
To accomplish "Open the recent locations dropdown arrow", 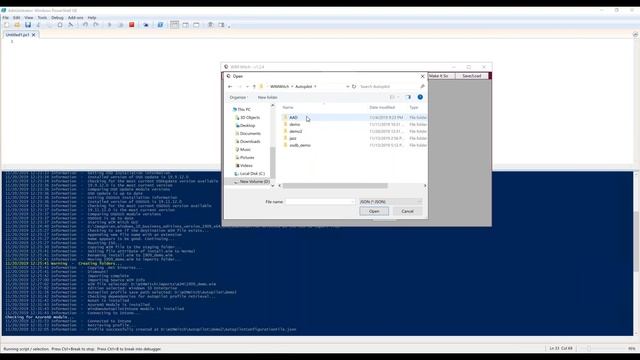I will pos(247,87).
